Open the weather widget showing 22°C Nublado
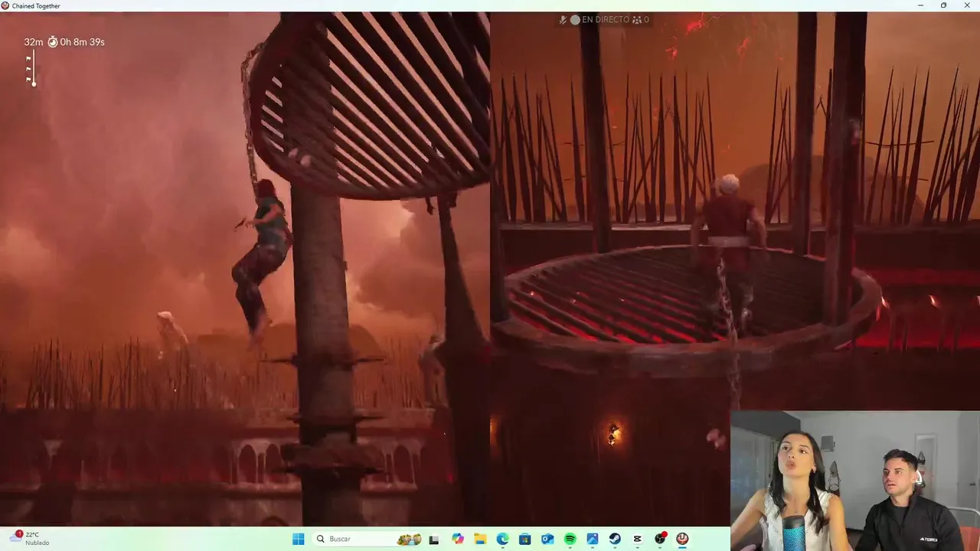This screenshot has height=551, width=980. pyautogui.click(x=31, y=539)
